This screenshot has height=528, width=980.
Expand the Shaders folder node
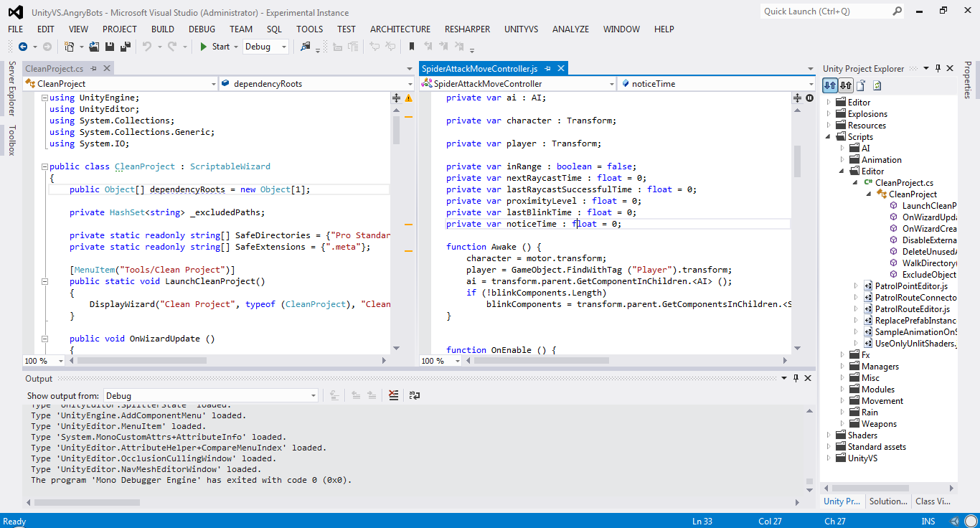[829, 435]
